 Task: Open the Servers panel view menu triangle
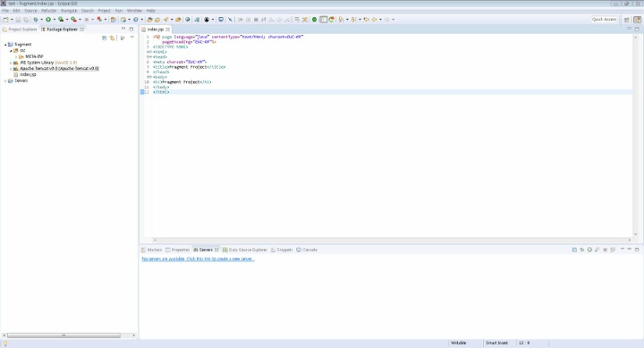623,250
